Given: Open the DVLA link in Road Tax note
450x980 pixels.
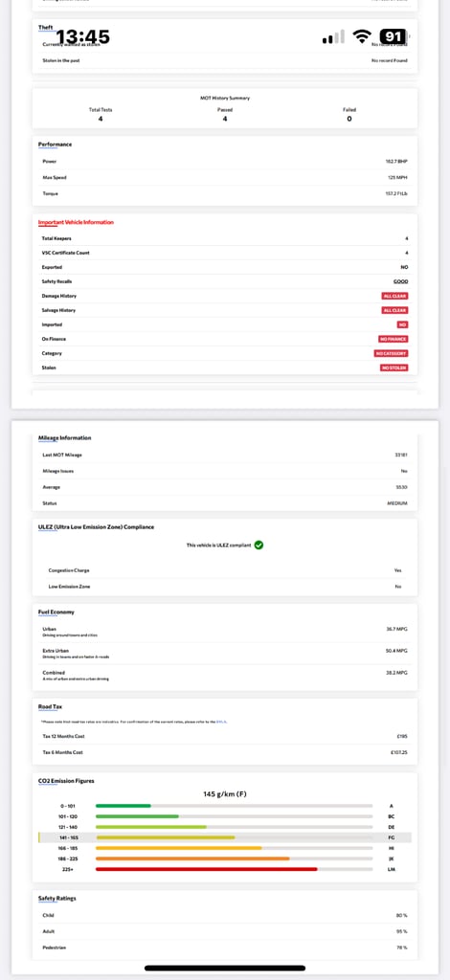Looking at the screenshot, I should (221, 722).
